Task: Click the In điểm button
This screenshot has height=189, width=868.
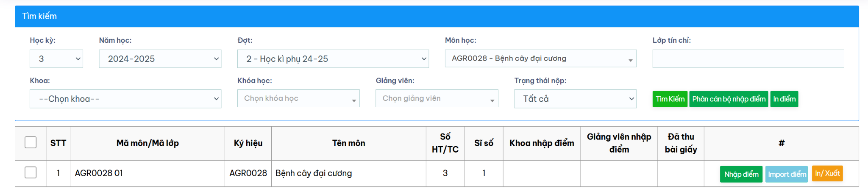Action: click(x=785, y=99)
